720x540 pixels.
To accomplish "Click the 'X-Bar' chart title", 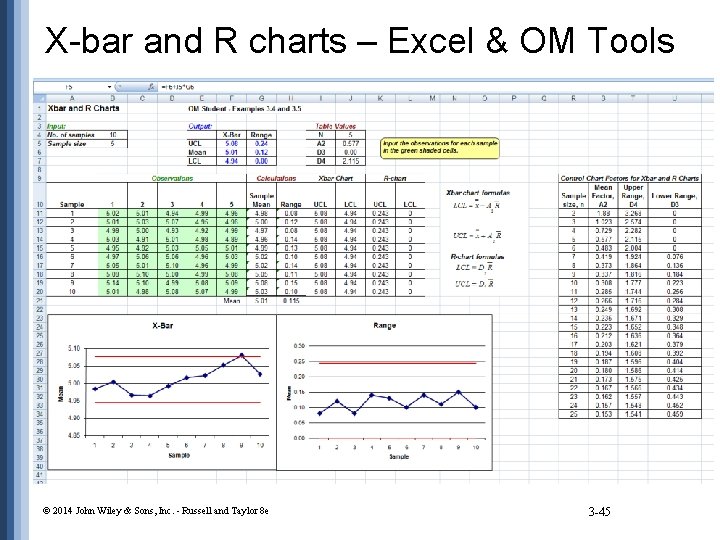I will coord(163,326).
